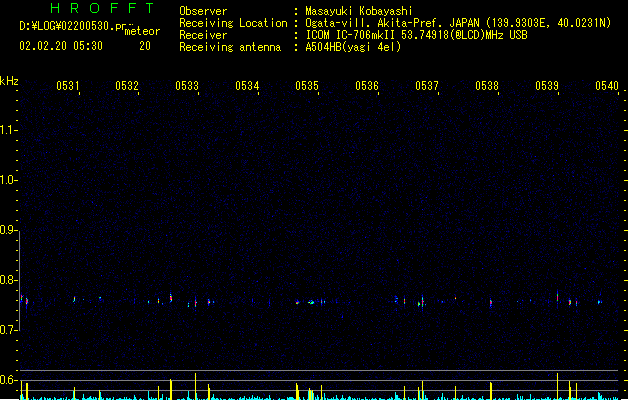This screenshot has height=400, width=629.
Task: Click the 0539 time marker
Action: coord(547,86)
